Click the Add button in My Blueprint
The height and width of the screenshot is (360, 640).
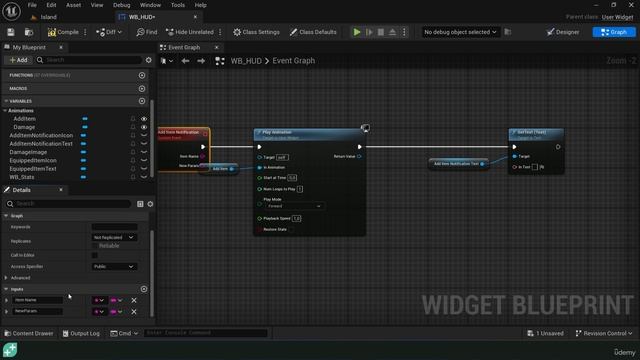point(18,60)
